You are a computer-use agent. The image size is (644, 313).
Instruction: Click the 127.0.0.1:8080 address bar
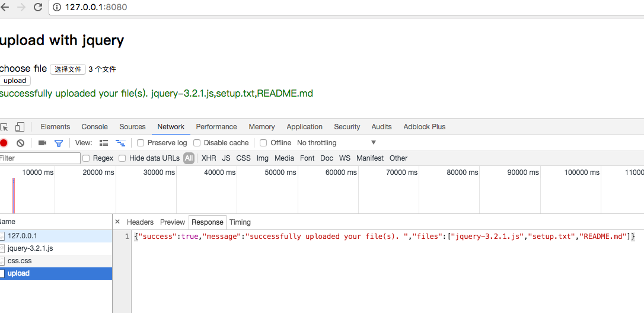click(346, 7)
